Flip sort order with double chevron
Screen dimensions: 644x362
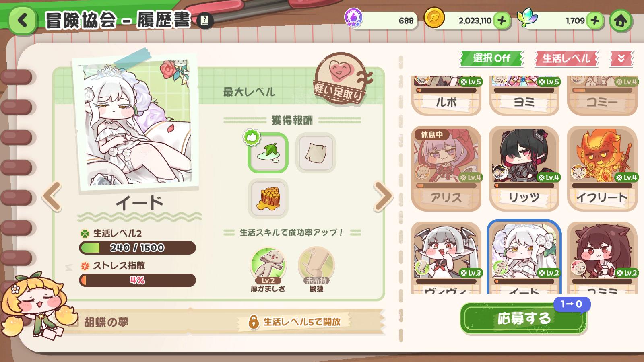pyautogui.click(x=621, y=59)
